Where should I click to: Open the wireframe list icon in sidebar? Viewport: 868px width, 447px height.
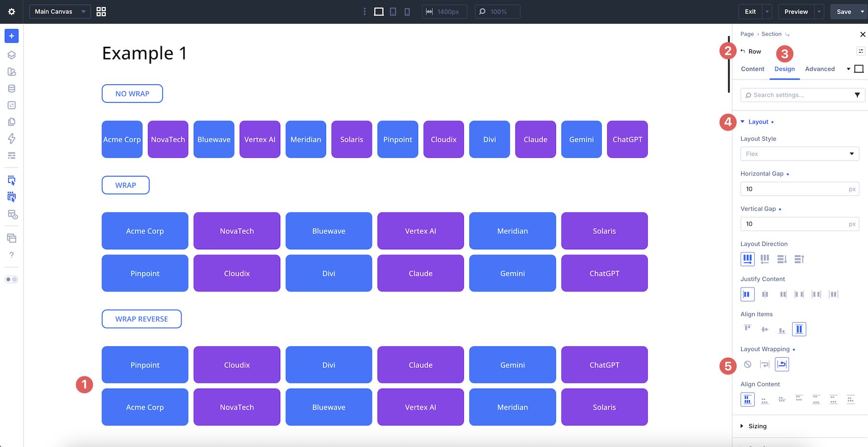click(x=12, y=156)
